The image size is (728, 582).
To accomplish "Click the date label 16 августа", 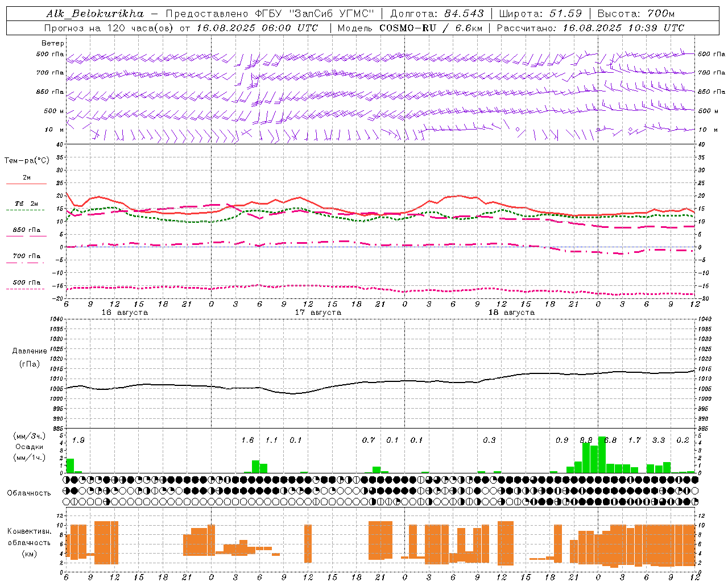I will point(125,313).
